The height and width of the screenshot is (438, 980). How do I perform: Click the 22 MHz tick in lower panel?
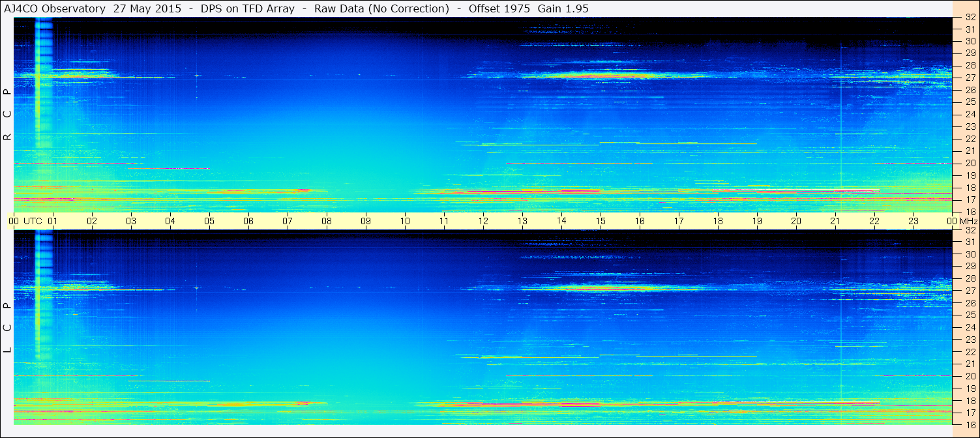970,352
